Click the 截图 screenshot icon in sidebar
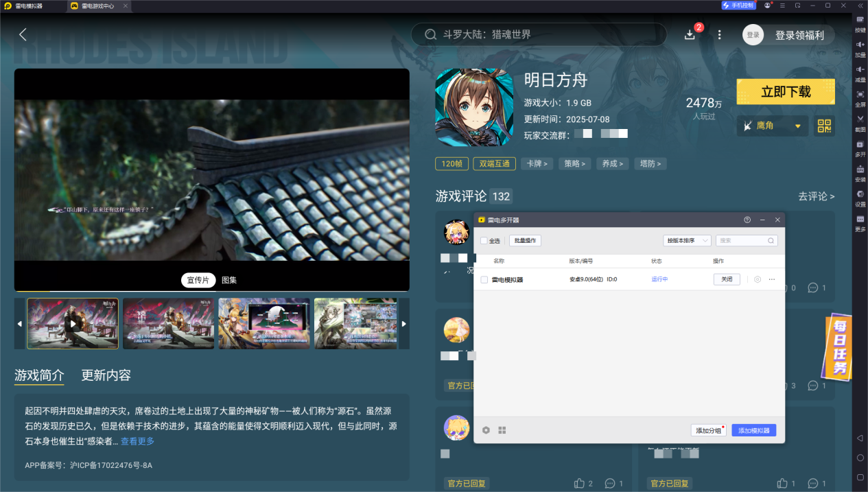The height and width of the screenshot is (492, 868). (x=860, y=121)
